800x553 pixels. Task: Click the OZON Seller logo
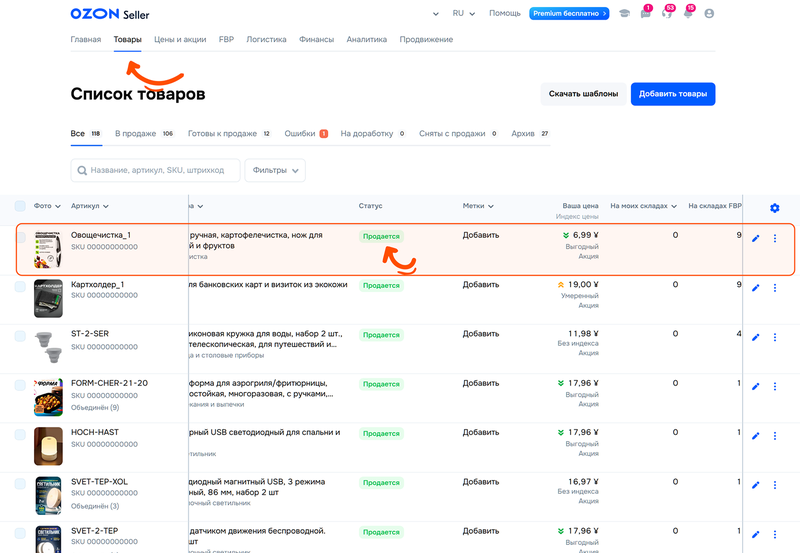(x=110, y=14)
